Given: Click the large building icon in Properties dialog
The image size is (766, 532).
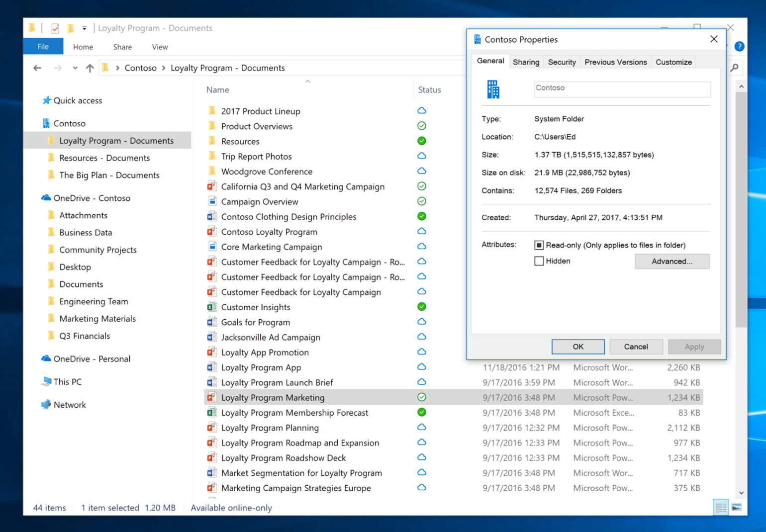Looking at the screenshot, I should (493, 89).
